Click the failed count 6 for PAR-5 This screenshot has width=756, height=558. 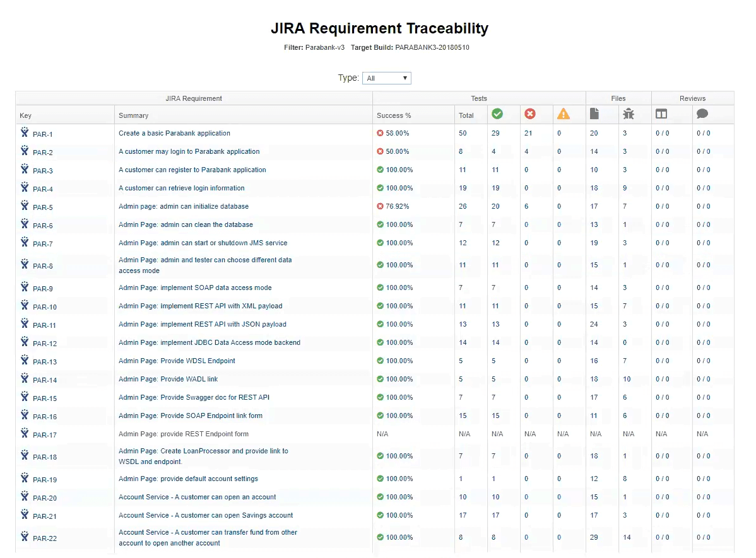point(526,207)
